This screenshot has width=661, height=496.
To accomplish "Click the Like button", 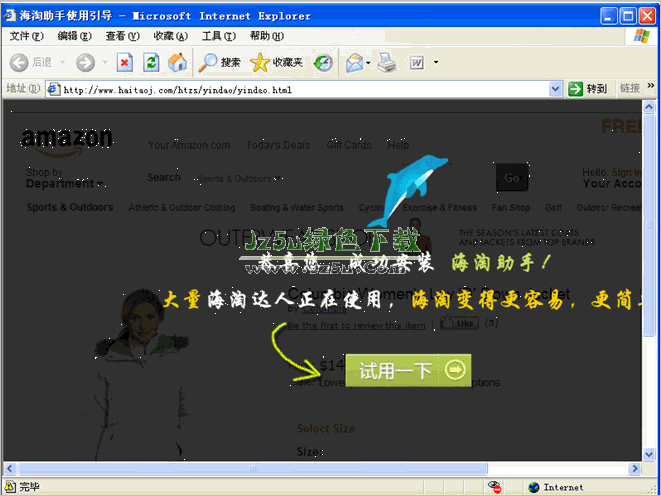I will (x=459, y=323).
